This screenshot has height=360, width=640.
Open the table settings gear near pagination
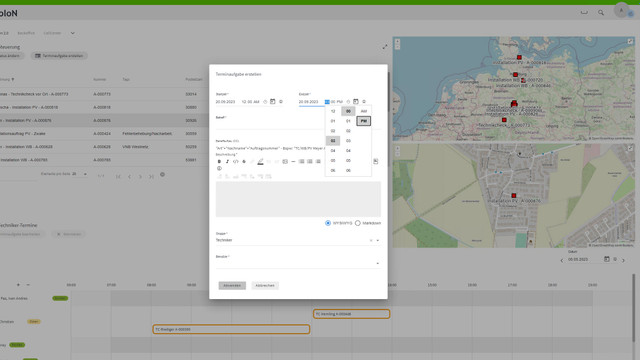(x=162, y=174)
